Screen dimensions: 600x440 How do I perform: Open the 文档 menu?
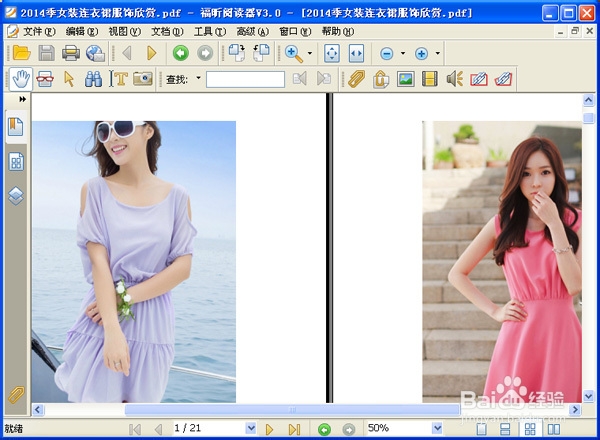tap(167, 32)
